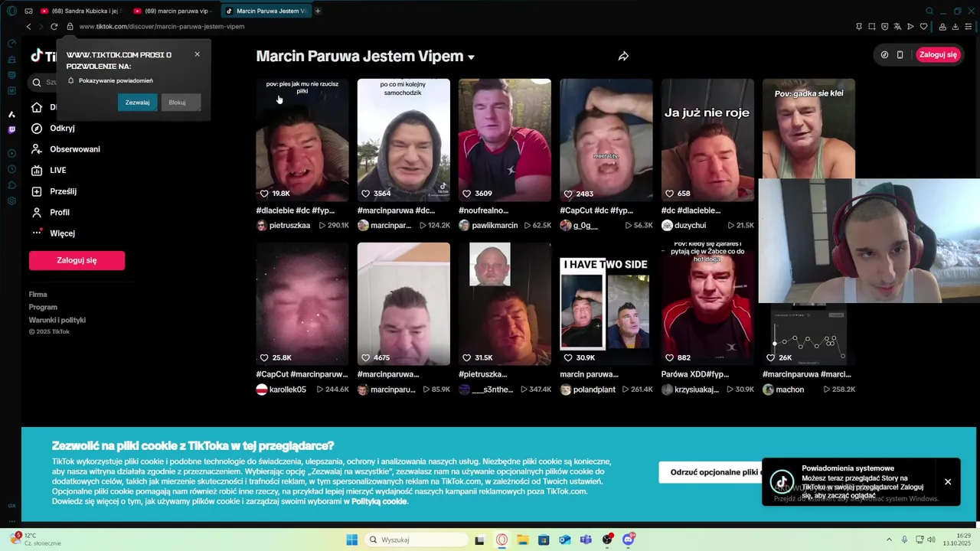
Task: Open the 'I HAVE TWO SIDE' video
Action: 606,304
